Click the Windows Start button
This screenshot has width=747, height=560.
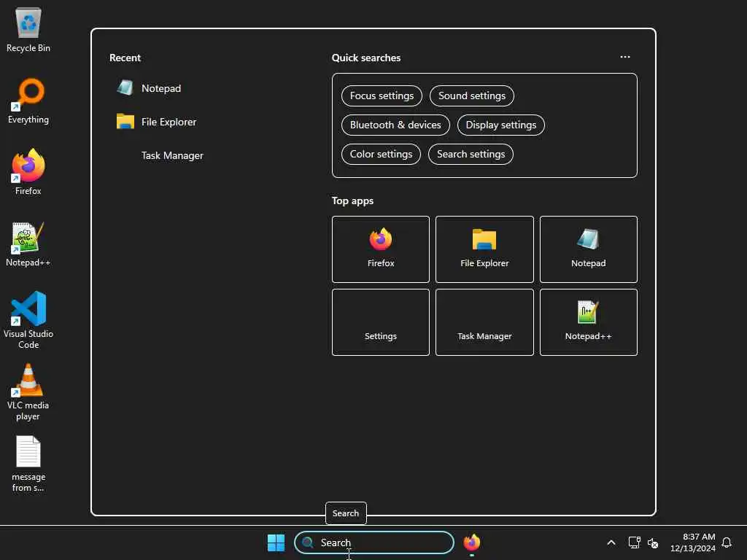click(x=276, y=542)
